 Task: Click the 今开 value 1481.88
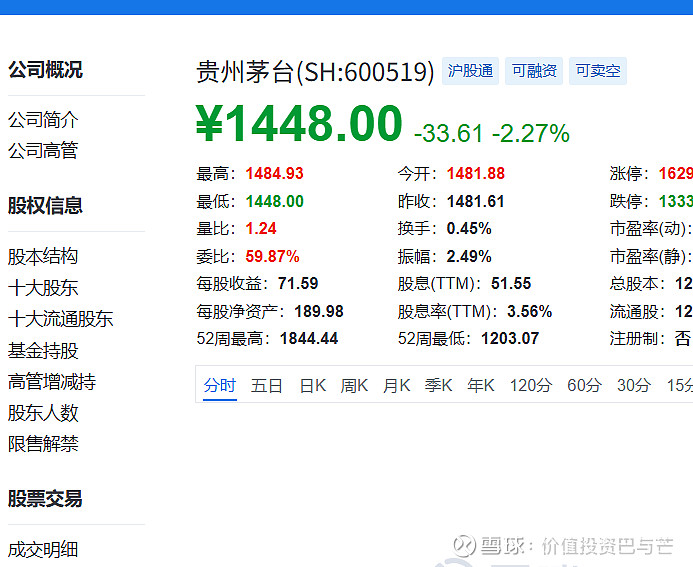pyautogui.click(x=476, y=174)
